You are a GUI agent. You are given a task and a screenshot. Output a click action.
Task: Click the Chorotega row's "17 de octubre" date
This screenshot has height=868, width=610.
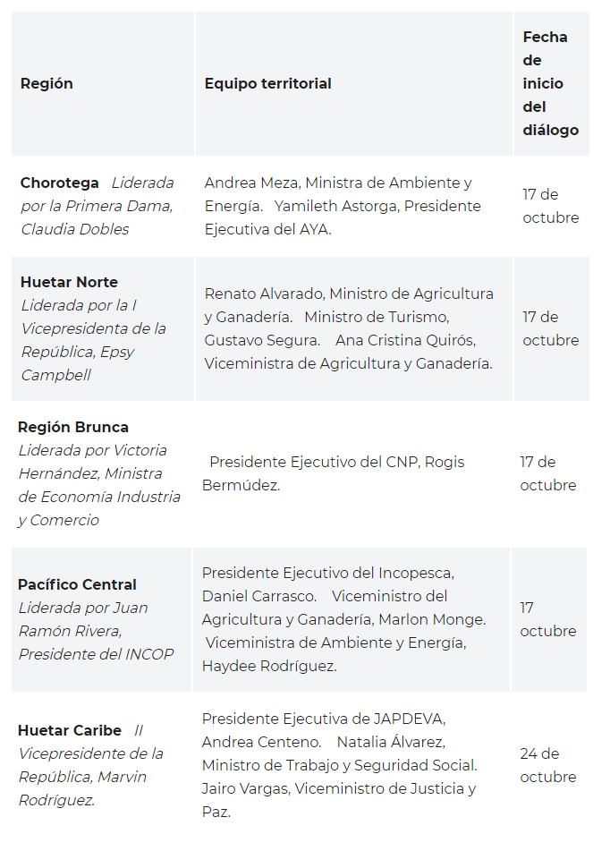(550, 206)
